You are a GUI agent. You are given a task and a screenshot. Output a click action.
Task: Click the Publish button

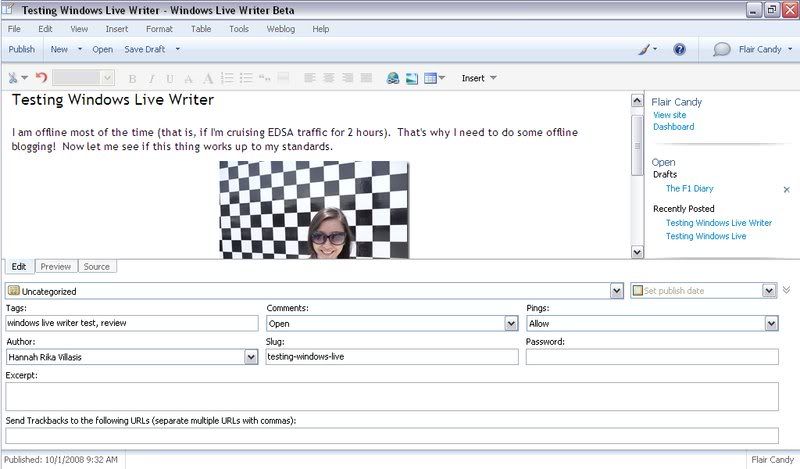(x=21, y=50)
